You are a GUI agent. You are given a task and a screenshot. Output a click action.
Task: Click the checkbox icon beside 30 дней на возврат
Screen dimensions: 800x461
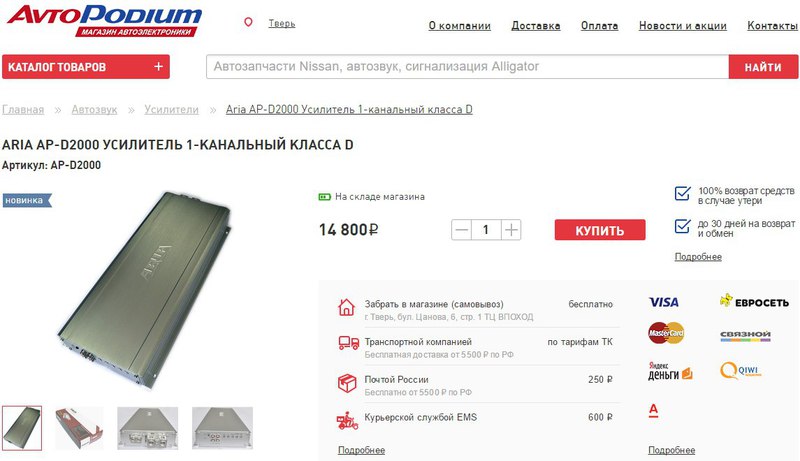tap(683, 226)
